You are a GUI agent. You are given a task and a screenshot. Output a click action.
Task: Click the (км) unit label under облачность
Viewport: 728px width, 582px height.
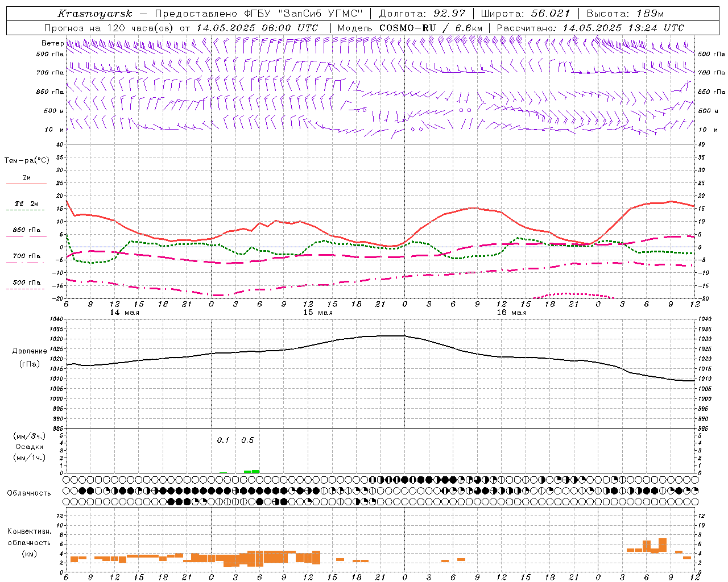click(x=29, y=554)
